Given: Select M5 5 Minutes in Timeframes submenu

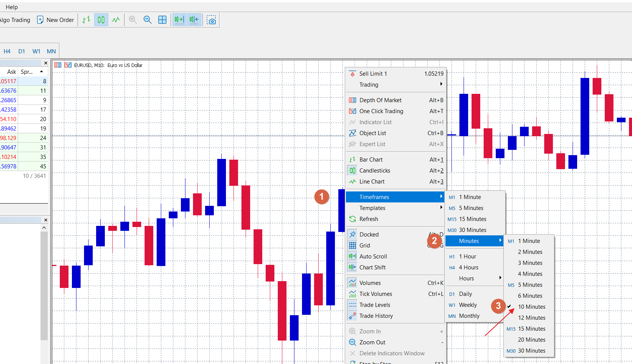Looking at the screenshot, I should [475, 208].
